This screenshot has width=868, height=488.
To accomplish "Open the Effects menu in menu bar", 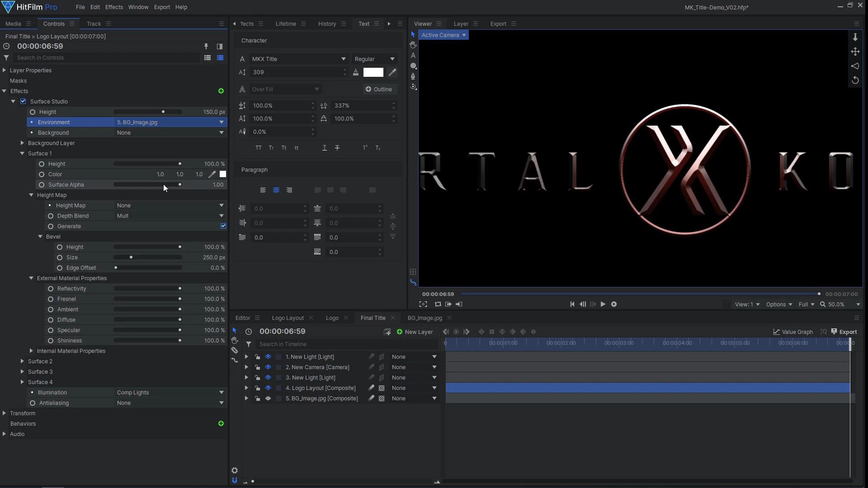I will point(114,7).
